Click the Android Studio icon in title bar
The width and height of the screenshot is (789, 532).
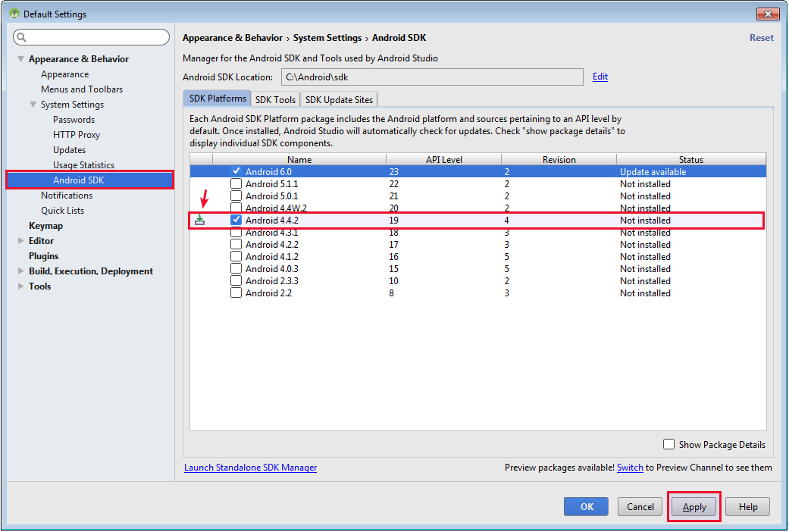14,14
